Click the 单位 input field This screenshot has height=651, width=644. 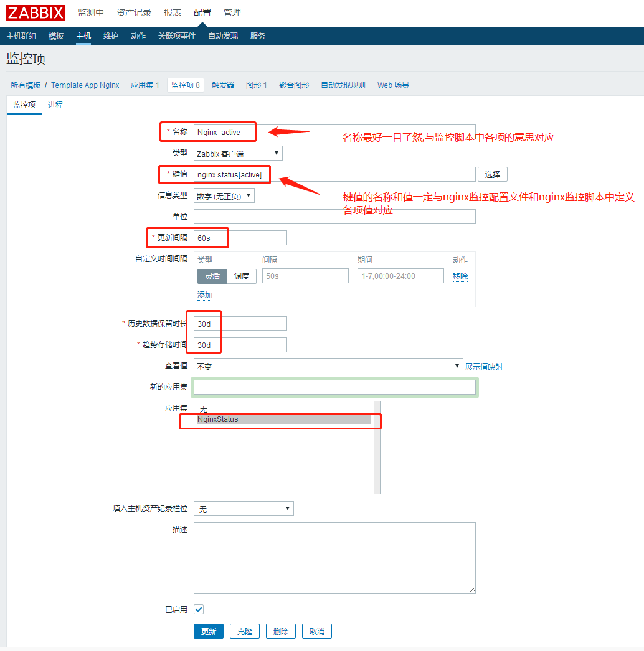pyautogui.click(x=334, y=217)
